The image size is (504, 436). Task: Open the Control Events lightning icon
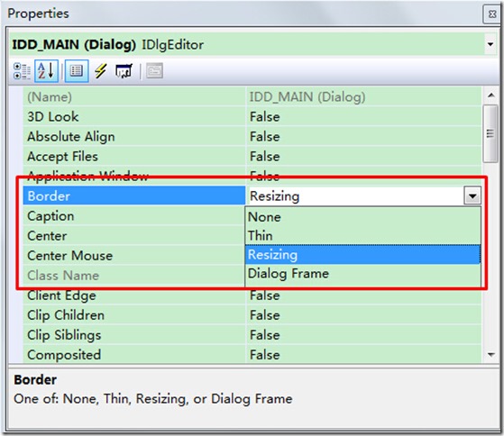[x=101, y=71]
